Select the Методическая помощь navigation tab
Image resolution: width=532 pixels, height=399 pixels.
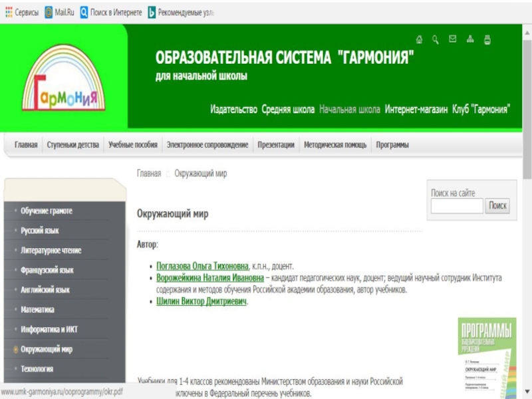335,145
